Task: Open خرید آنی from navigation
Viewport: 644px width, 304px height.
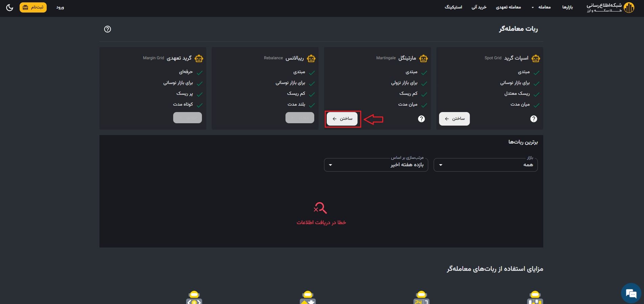Action: [479, 7]
